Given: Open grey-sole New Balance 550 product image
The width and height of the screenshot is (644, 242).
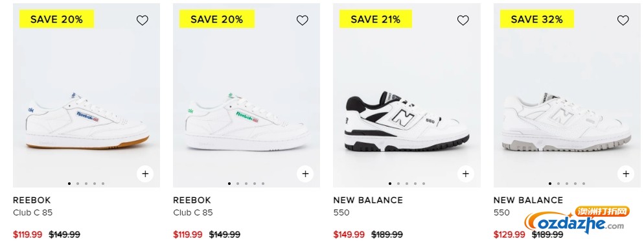Looking at the screenshot, I should click(567, 95).
